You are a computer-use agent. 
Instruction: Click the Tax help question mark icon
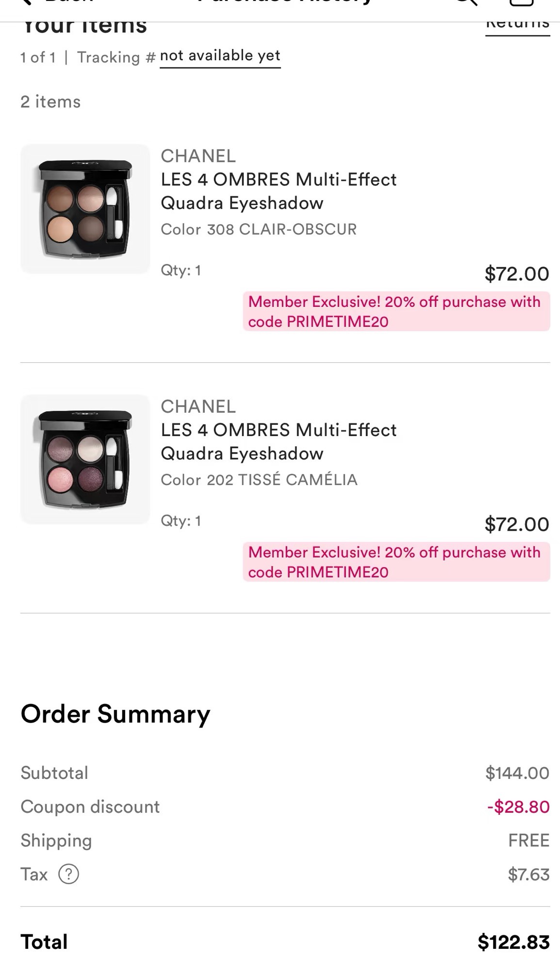68,874
